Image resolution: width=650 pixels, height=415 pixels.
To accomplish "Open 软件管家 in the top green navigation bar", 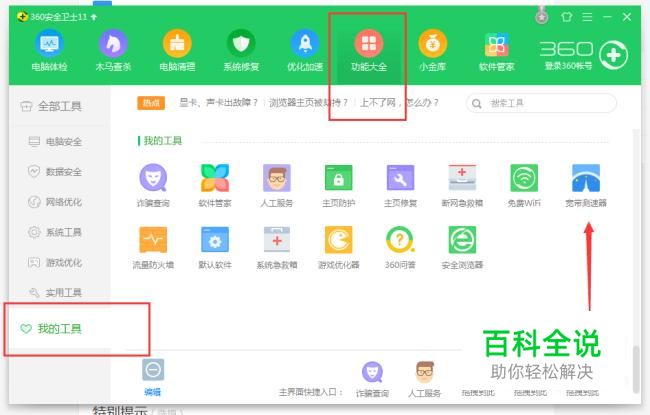I will click(x=497, y=50).
